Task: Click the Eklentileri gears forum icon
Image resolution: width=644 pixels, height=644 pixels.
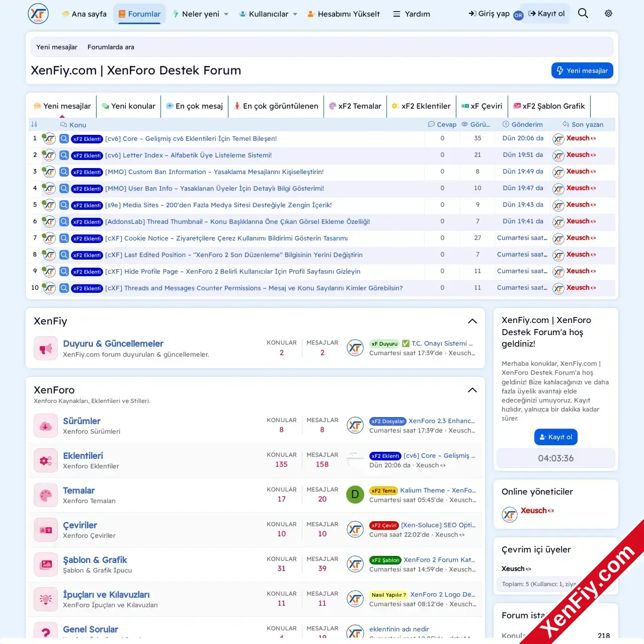Action: tap(46, 460)
